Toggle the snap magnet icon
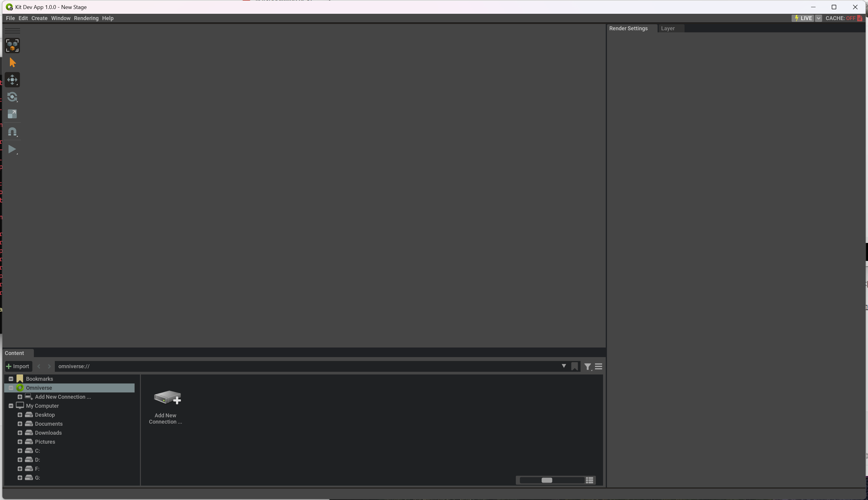 point(12,132)
